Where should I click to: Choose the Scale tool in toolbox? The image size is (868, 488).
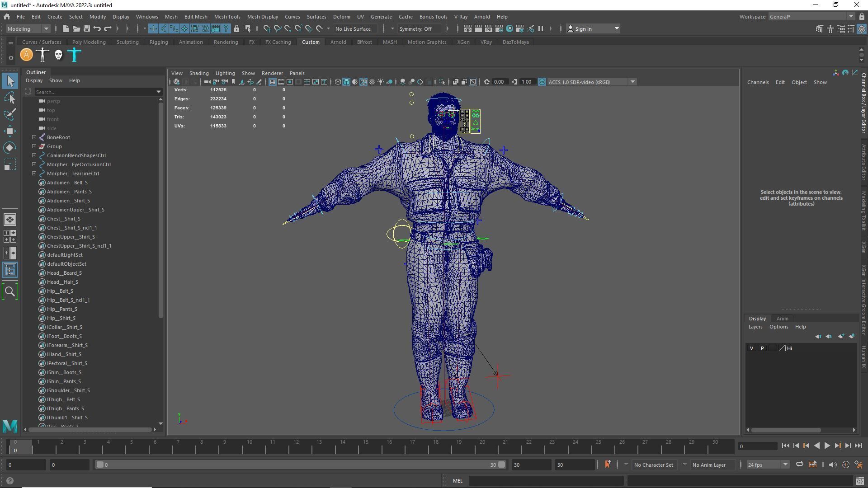pyautogui.click(x=10, y=164)
